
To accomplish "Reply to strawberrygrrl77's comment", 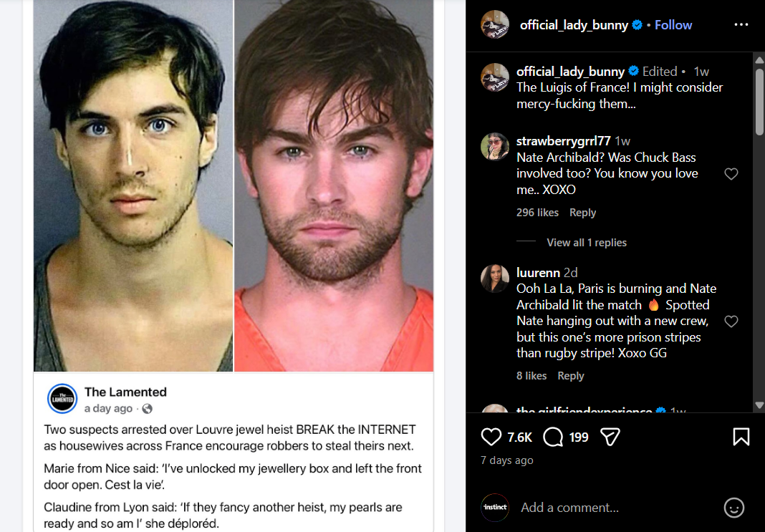I will tap(582, 213).
